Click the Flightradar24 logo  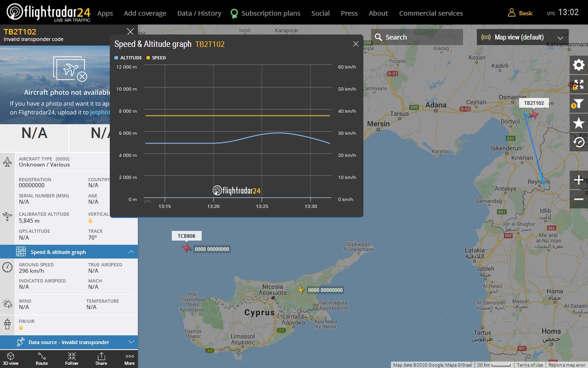pyautogui.click(x=49, y=13)
